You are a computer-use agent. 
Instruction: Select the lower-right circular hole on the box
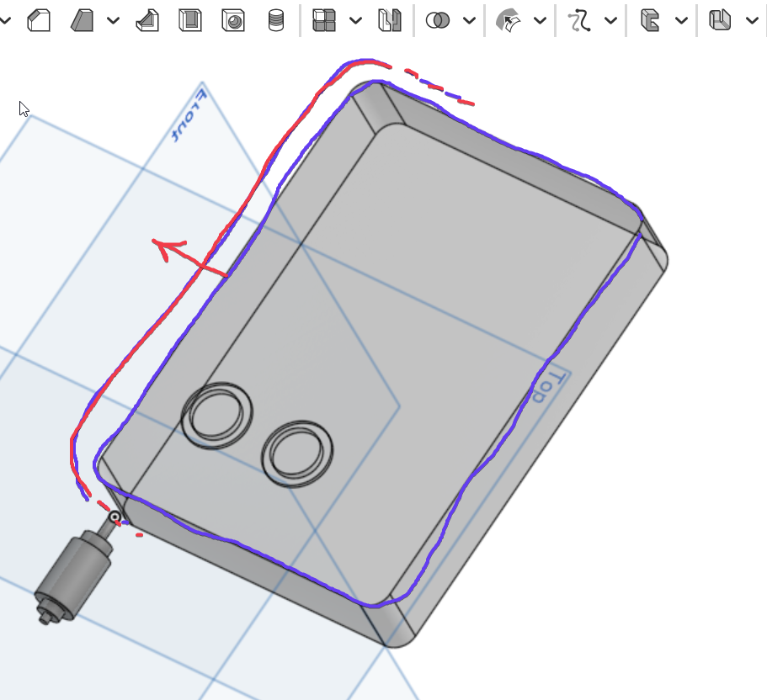[297, 453]
